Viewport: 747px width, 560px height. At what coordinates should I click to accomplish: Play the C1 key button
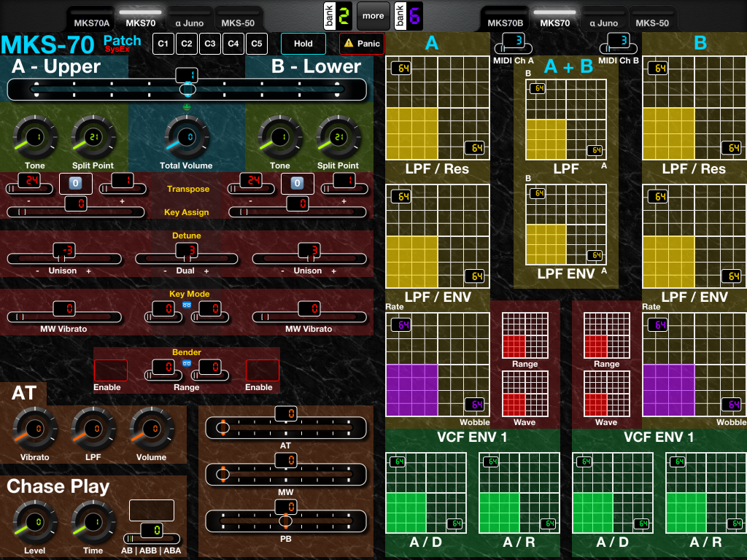pos(163,43)
